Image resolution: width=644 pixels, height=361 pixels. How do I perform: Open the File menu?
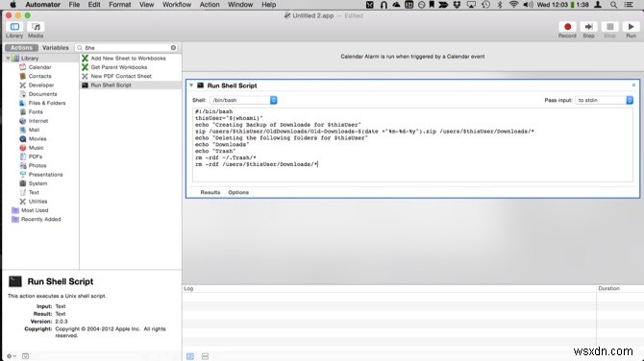click(74, 5)
